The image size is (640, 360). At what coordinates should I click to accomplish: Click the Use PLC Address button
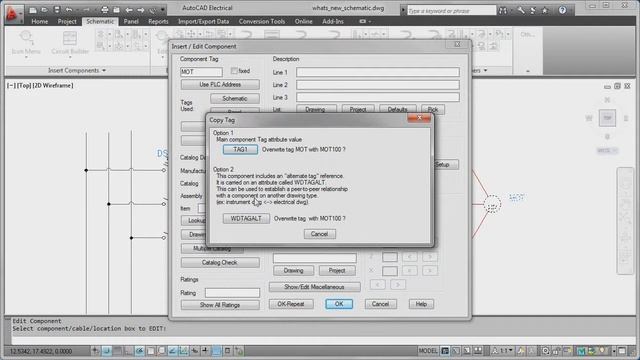pyautogui.click(x=220, y=84)
